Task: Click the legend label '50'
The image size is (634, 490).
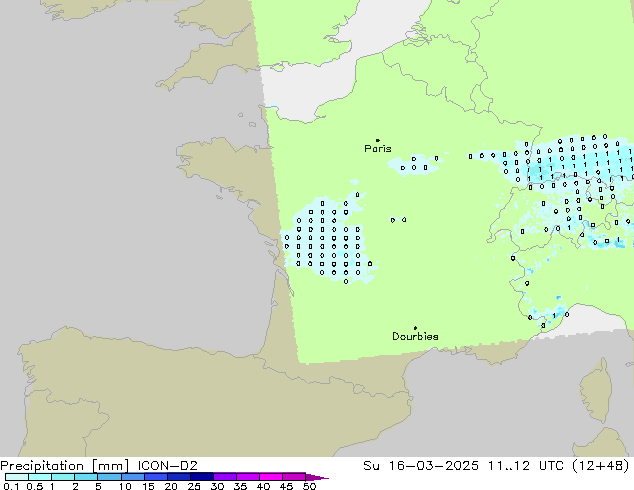Action: [x=309, y=486]
